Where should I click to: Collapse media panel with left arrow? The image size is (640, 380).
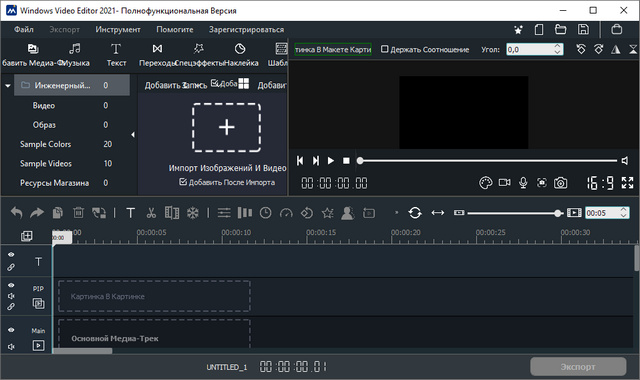(133, 135)
